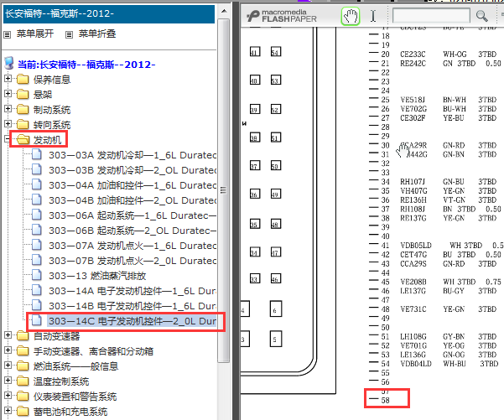This screenshot has height=420, width=504.
Task: Open the 当前:长安福特--福克斯--2012- link
Action: (86, 65)
